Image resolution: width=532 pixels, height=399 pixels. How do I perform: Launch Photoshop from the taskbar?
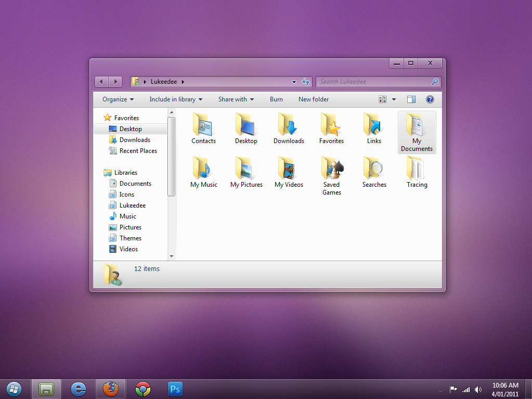[x=175, y=389]
